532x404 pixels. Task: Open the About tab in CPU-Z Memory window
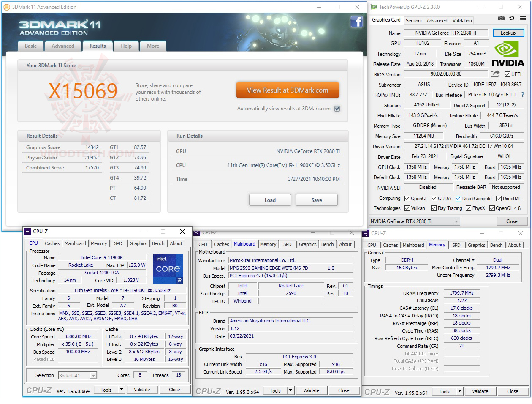click(514, 245)
